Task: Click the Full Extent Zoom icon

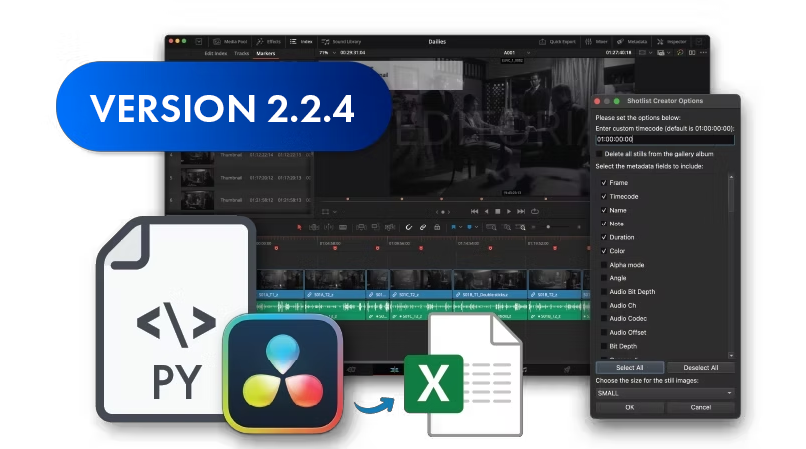Action: point(491,227)
